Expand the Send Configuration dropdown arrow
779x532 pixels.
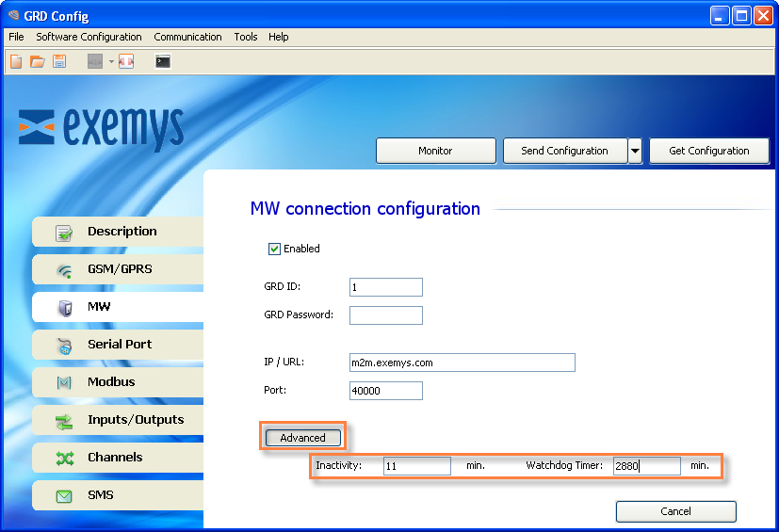pyautogui.click(x=635, y=151)
